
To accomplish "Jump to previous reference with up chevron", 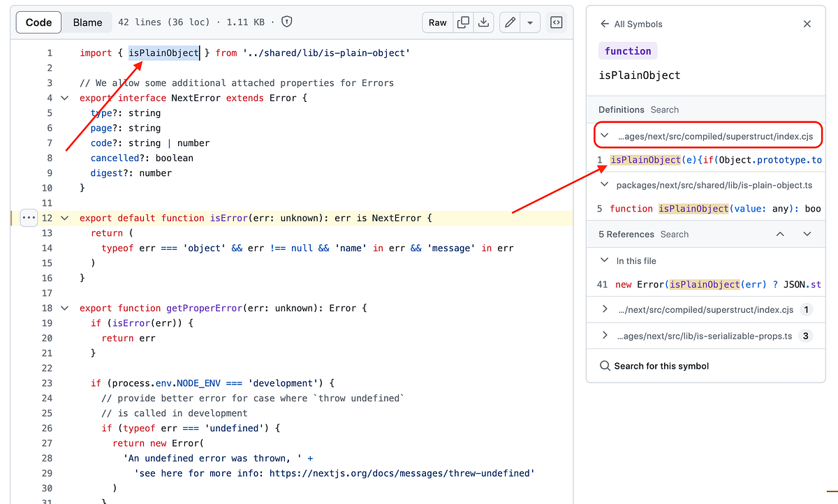I will pyautogui.click(x=780, y=234).
